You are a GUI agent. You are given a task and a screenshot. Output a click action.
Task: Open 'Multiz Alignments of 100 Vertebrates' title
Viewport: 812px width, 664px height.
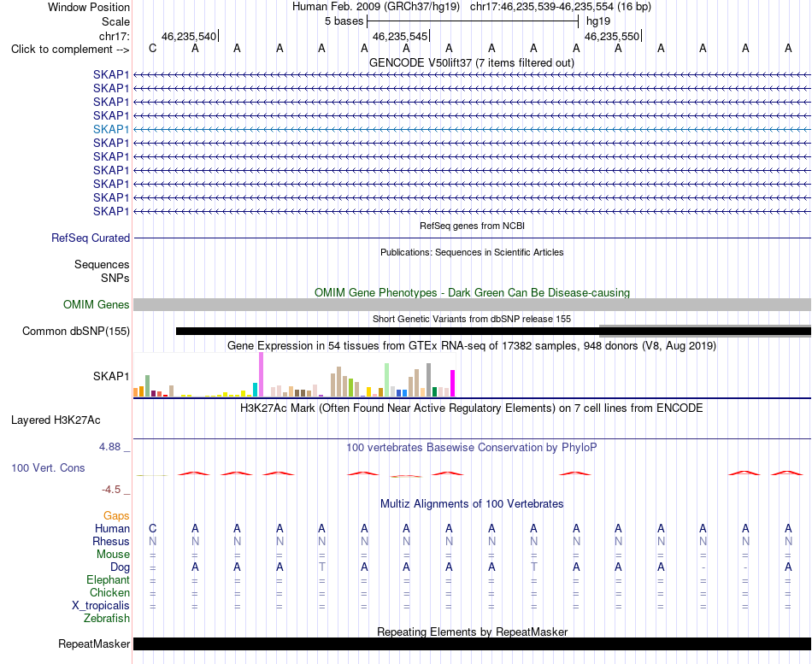(472, 503)
